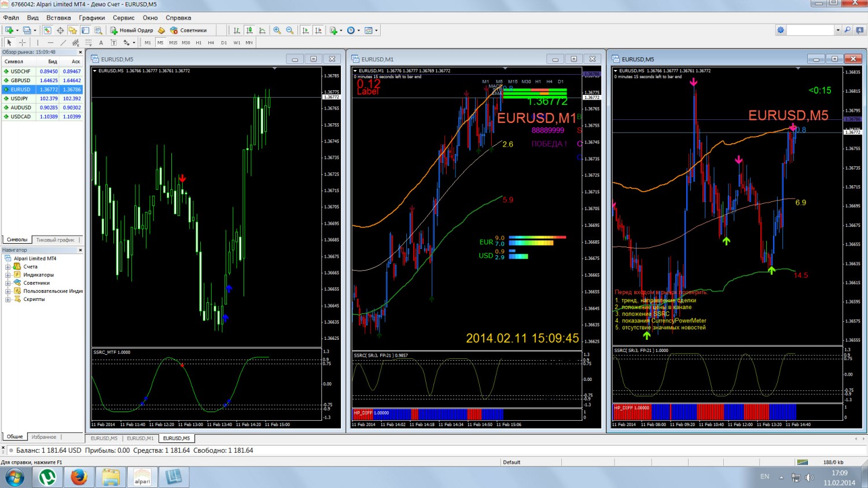868x488 pixels.
Task: Click the Новый Ордер button
Action: tap(132, 30)
